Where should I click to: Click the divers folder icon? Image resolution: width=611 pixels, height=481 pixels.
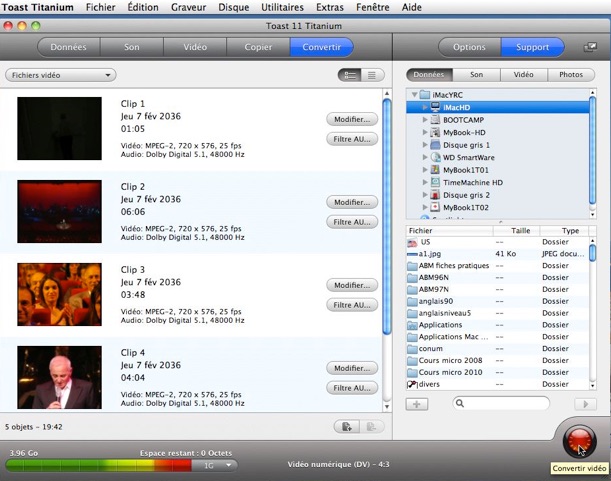point(412,384)
